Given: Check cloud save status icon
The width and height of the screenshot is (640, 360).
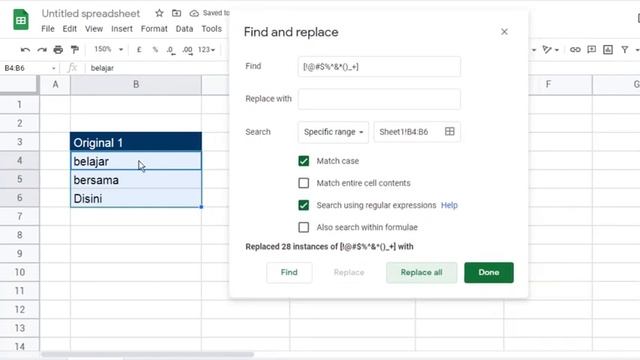Looking at the screenshot, I should (x=194, y=13).
